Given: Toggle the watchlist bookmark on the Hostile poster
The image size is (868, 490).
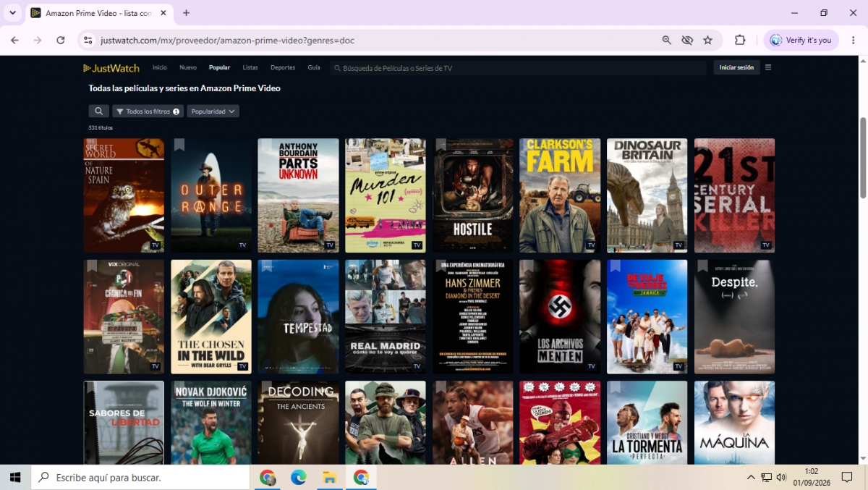Looking at the screenshot, I should pos(441,145).
